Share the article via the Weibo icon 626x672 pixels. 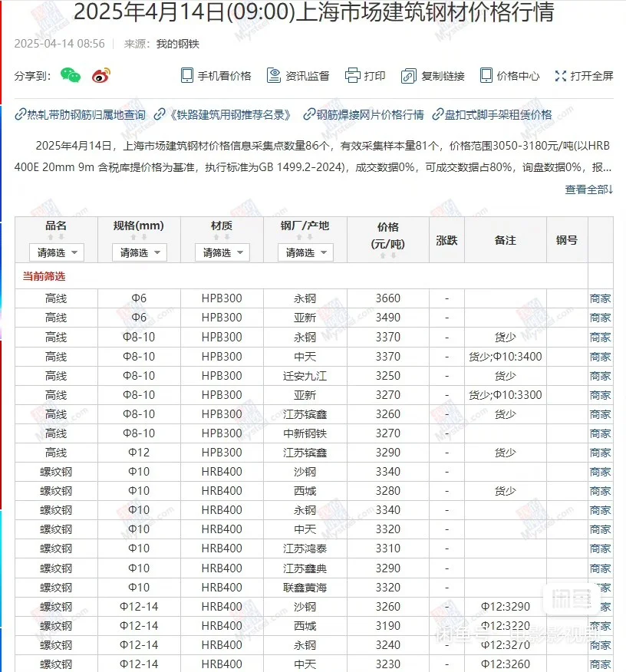(x=99, y=74)
